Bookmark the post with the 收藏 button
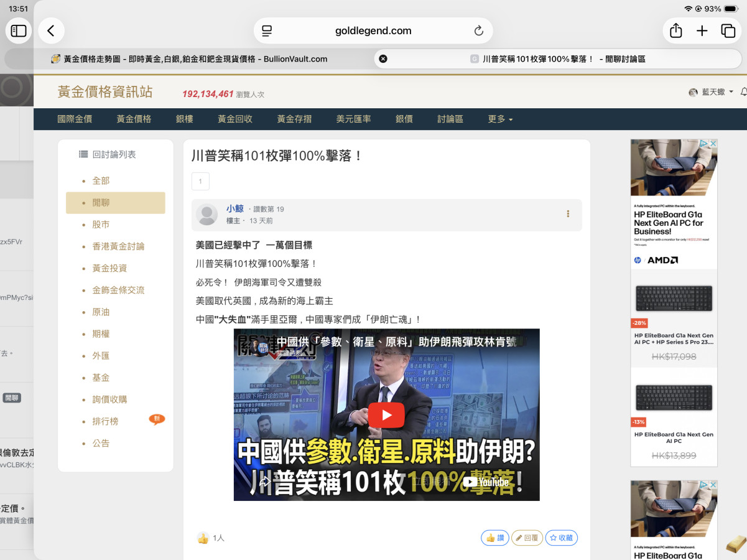This screenshot has height=560, width=747. [x=561, y=538]
